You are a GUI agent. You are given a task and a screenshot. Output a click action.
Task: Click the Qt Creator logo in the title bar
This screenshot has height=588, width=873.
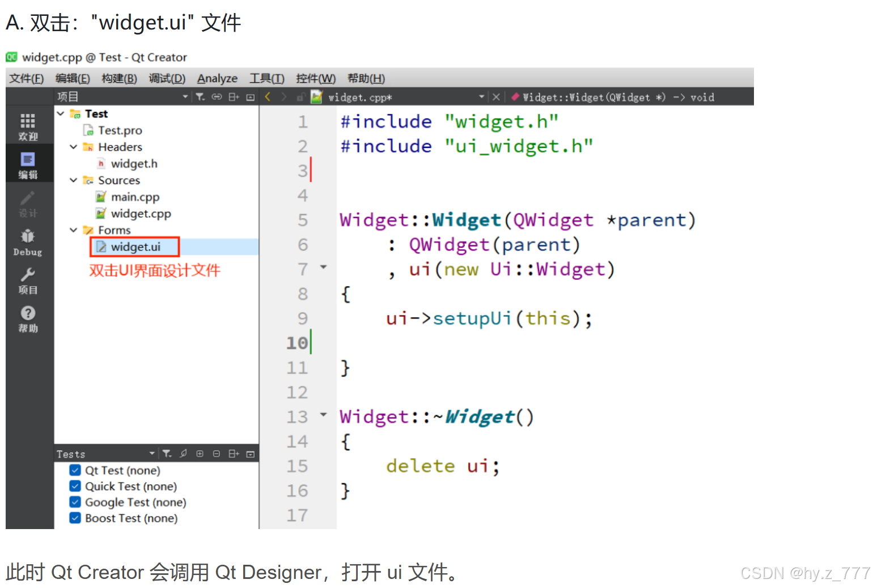point(11,57)
